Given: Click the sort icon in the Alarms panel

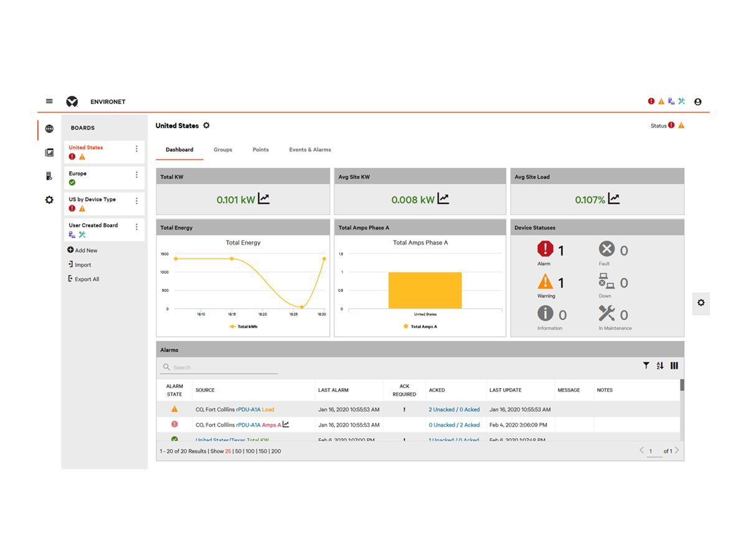Looking at the screenshot, I should point(660,366).
